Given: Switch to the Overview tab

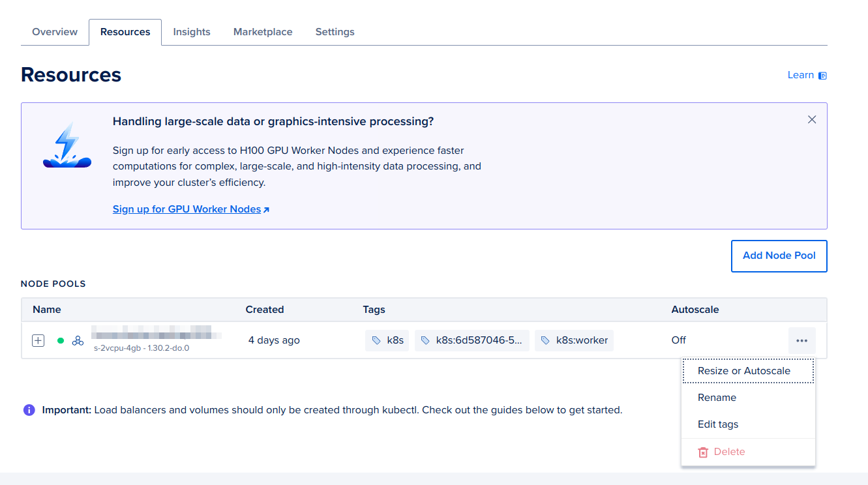Looking at the screenshot, I should 55,32.
